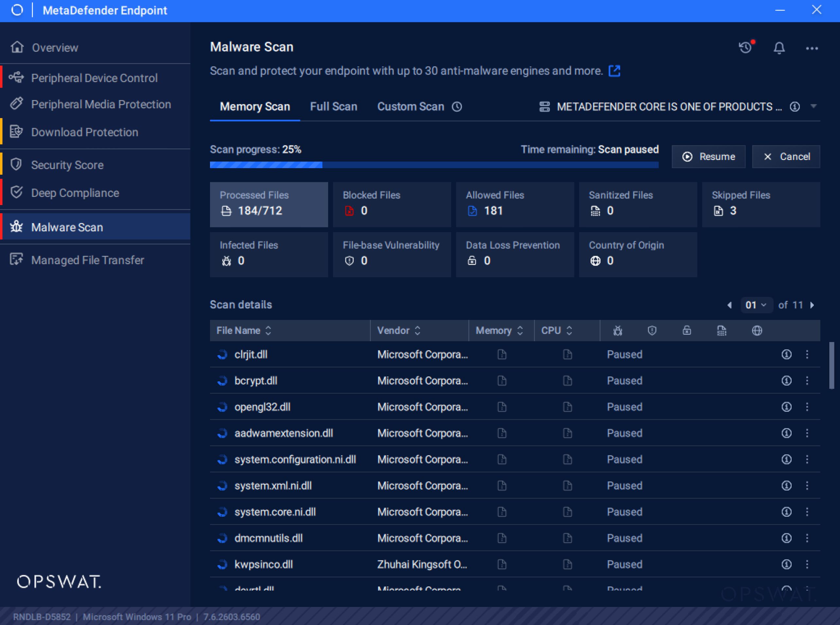
Task: Switch to the Full Scan tab
Action: [x=333, y=107]
